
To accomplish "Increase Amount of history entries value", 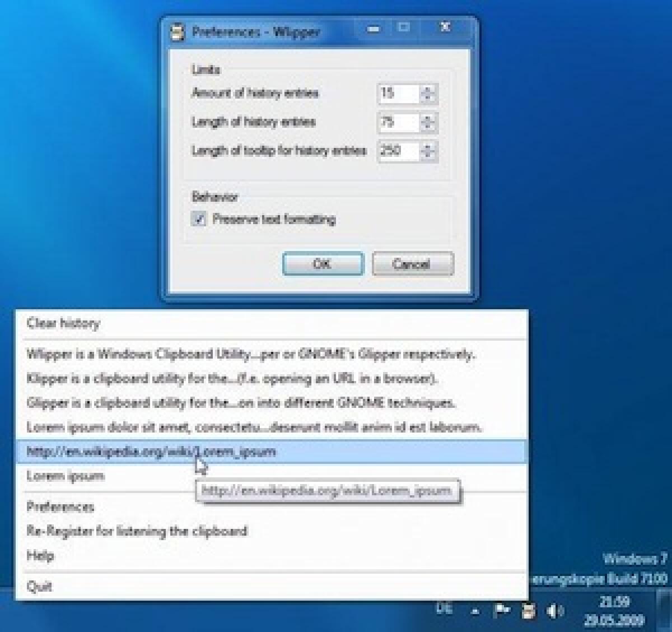I will click(428, 89).
